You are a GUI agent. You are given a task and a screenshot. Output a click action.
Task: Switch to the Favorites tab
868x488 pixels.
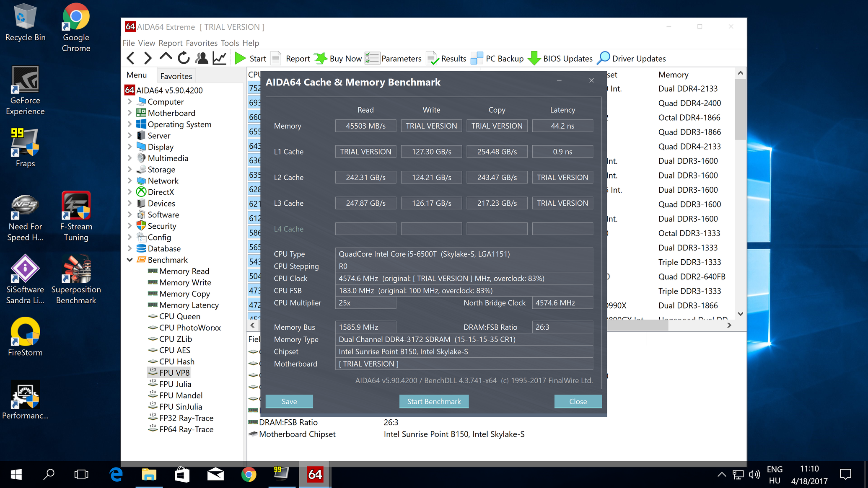click(176, 76)
